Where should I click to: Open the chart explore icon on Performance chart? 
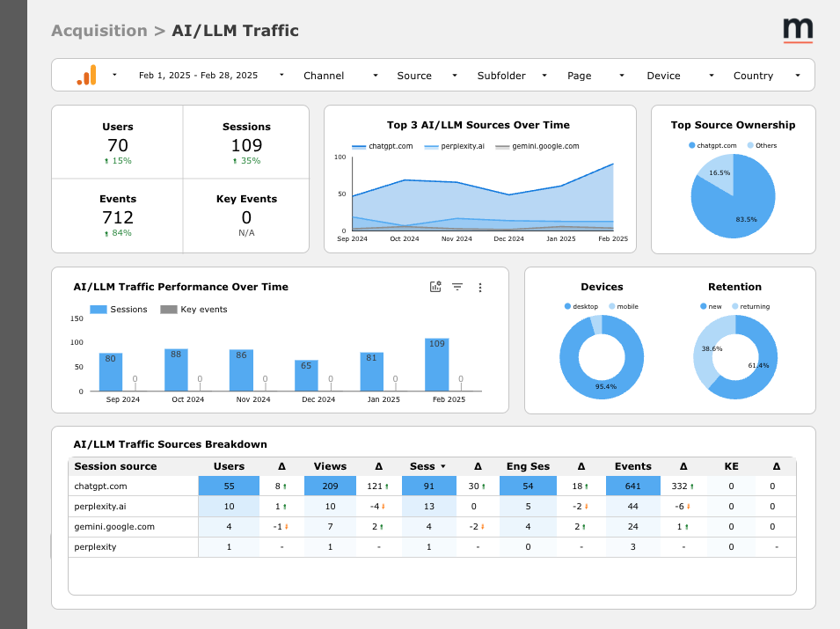point(435,287)
